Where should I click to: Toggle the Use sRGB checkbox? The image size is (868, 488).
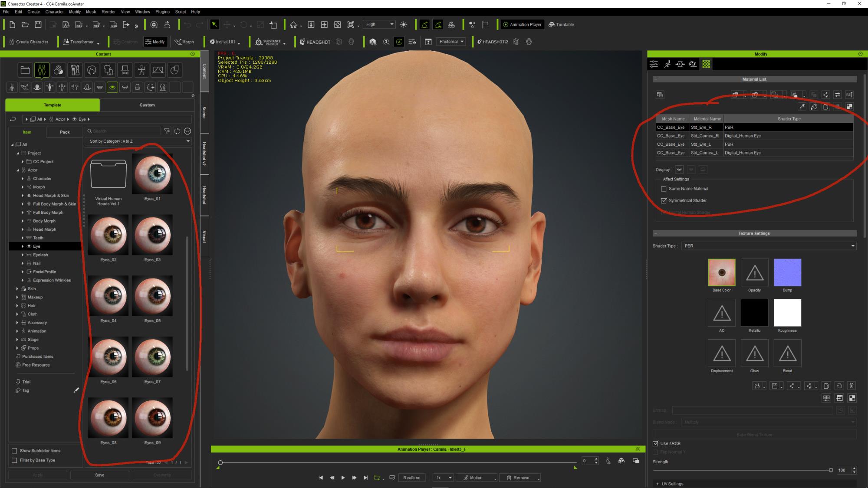(656, 443)
